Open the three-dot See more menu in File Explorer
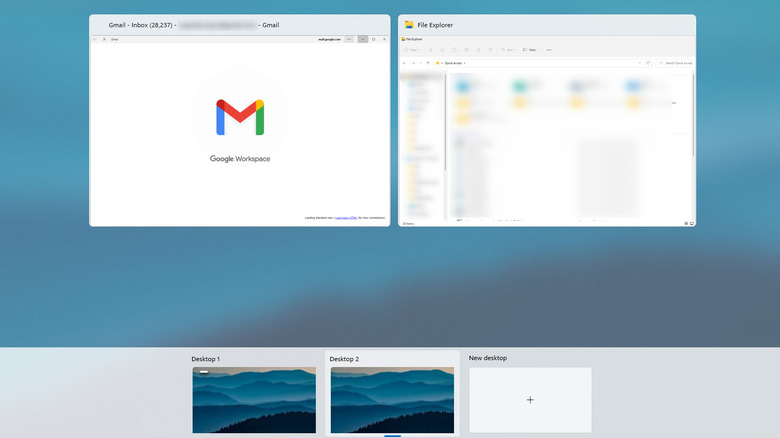Screen dimensions: 780x438 click(549, 50)
